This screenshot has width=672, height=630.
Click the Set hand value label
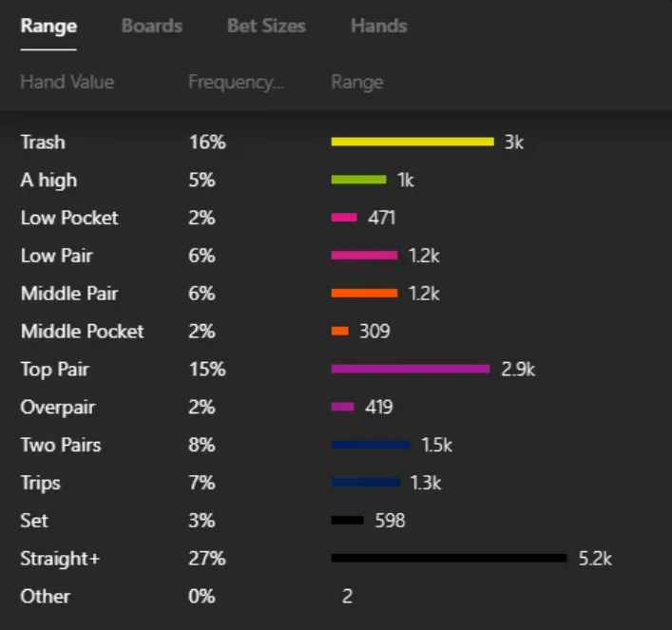[33, 521]
